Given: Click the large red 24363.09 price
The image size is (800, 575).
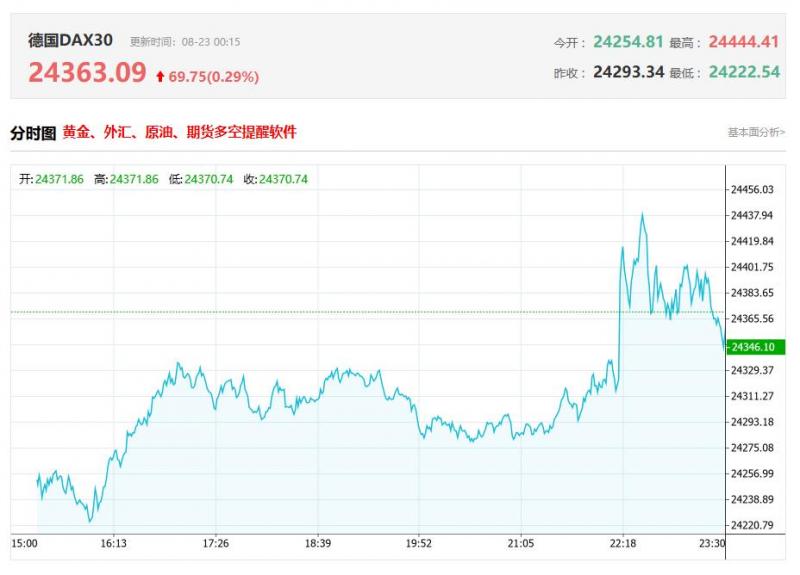Looking at the screenshot, I should 87,73.
